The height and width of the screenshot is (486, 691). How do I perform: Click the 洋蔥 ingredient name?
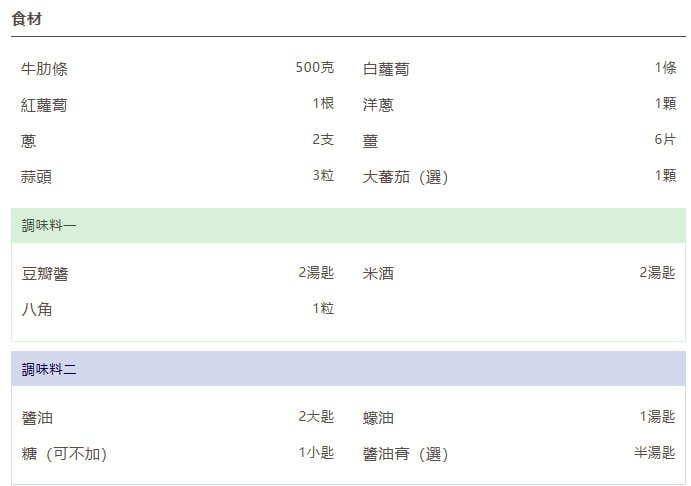378,105
